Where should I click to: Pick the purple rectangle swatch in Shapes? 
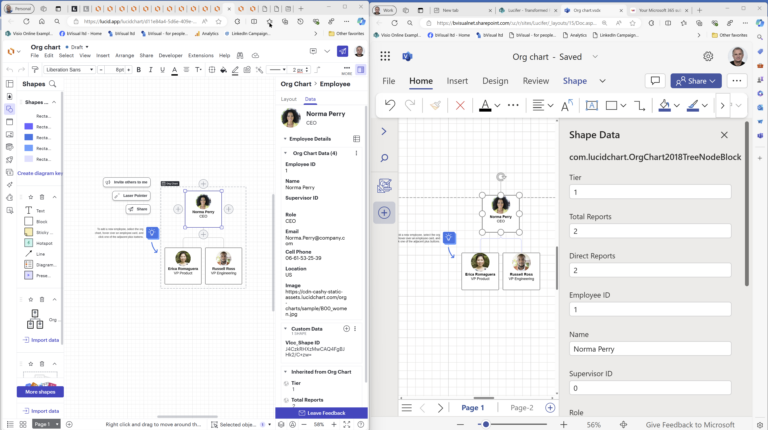[28, 127]
